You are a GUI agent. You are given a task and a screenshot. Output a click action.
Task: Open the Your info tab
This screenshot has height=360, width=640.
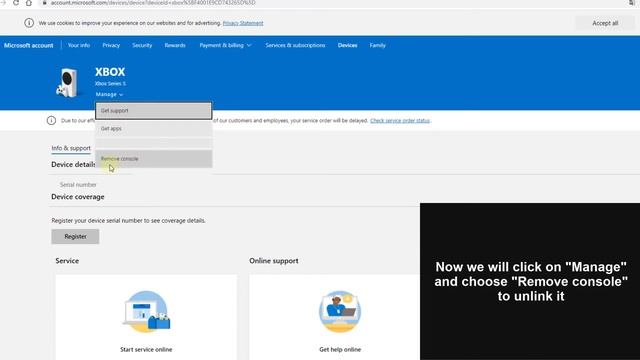click(x=79, y=45)
